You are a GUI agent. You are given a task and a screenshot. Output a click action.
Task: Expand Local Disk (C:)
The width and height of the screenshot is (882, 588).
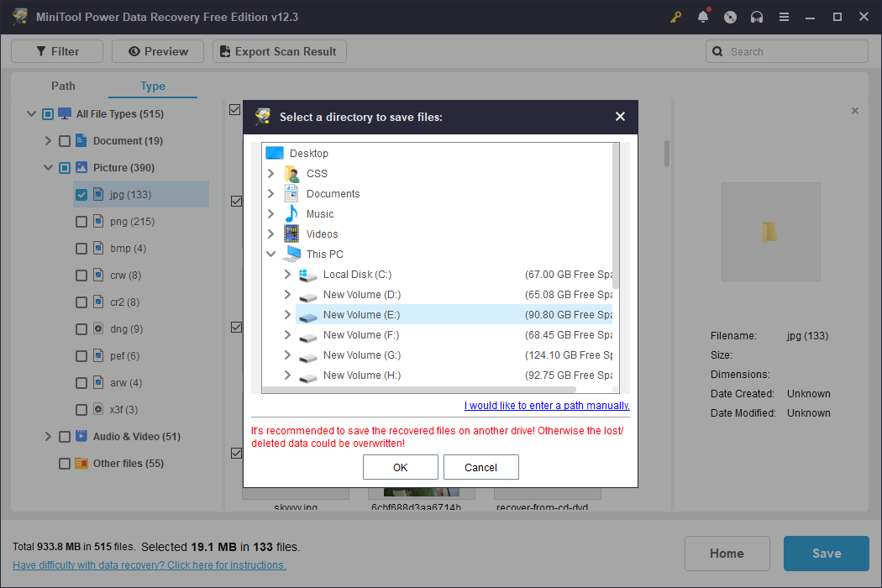point(287,275)
